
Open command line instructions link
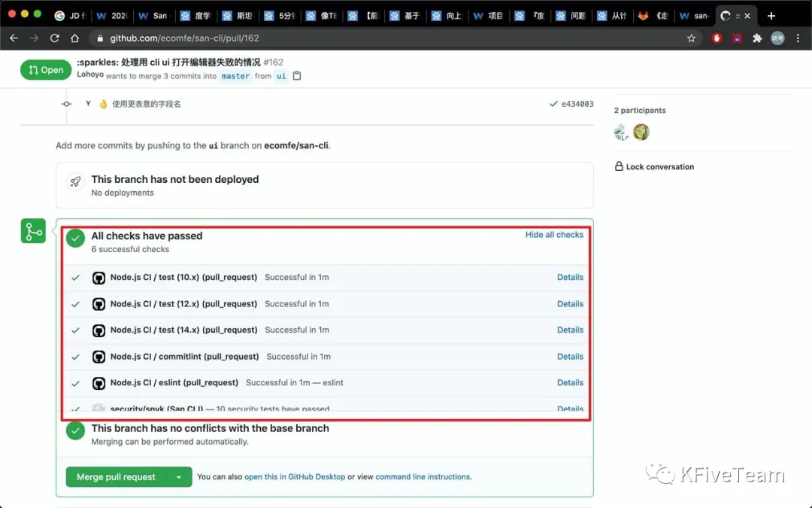[x=423, y=477]
